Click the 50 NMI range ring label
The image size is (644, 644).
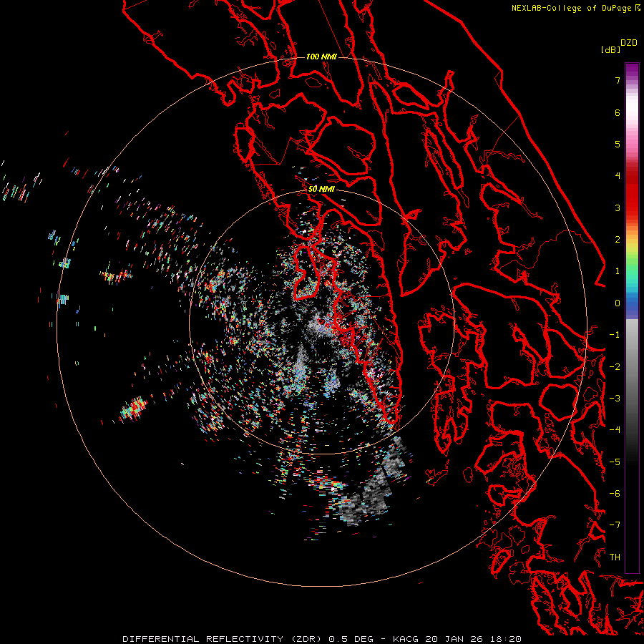[x=321, y=189]
